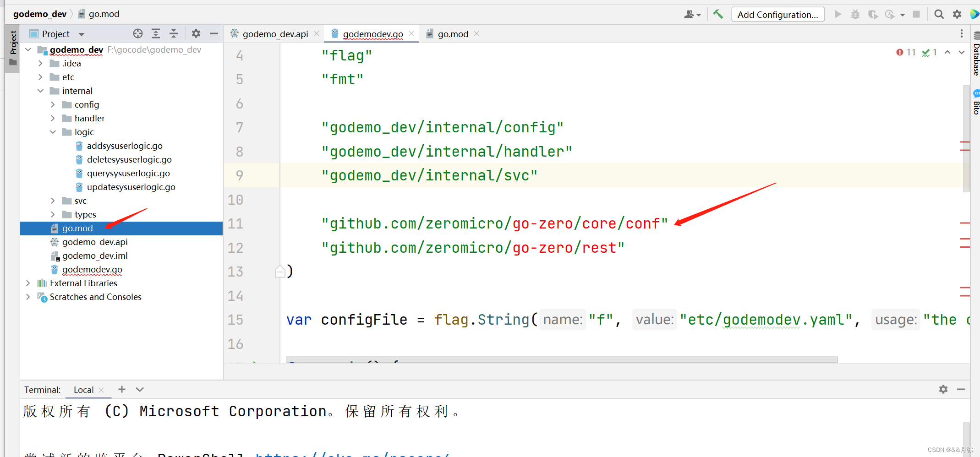Viewport: 980px width, 457px height.
Task: Collapse the logic folder
Action: click(x=53, y=132)
